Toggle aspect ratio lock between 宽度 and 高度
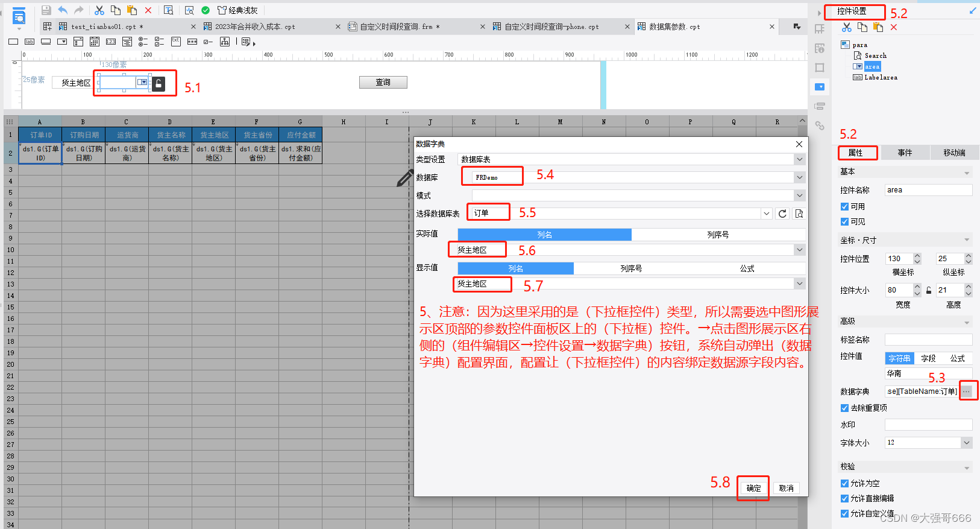Screen dimensions: 980x529 click(929, 290)
